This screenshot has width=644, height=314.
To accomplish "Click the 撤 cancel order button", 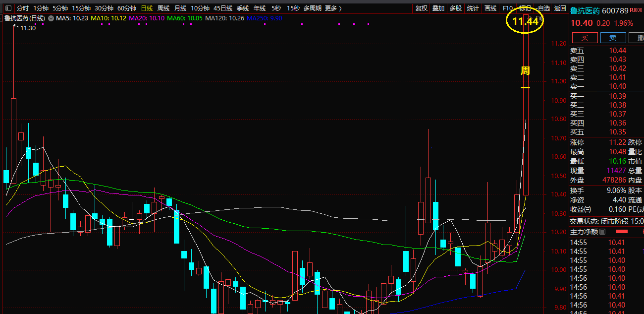I will 637,38.
